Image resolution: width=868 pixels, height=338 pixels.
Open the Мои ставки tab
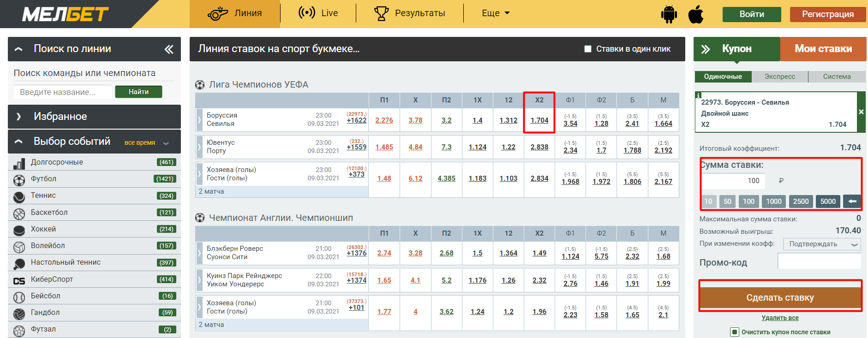click(823, 49)
